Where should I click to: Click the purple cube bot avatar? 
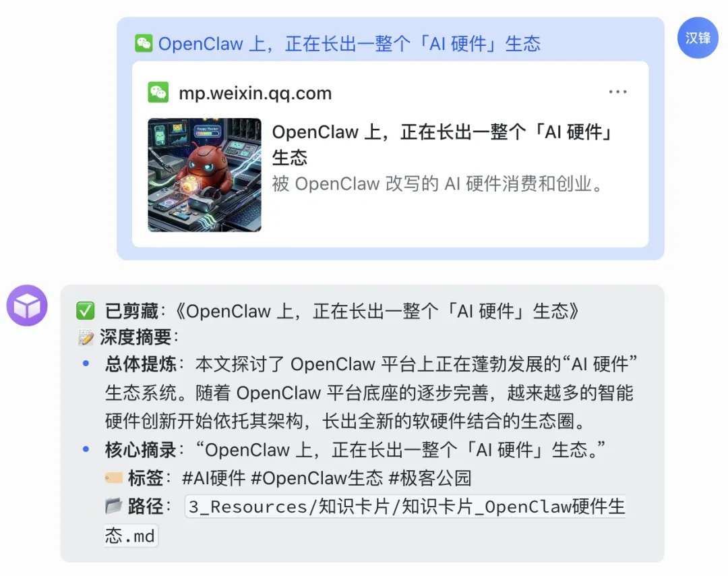click(x=27, y=305)
